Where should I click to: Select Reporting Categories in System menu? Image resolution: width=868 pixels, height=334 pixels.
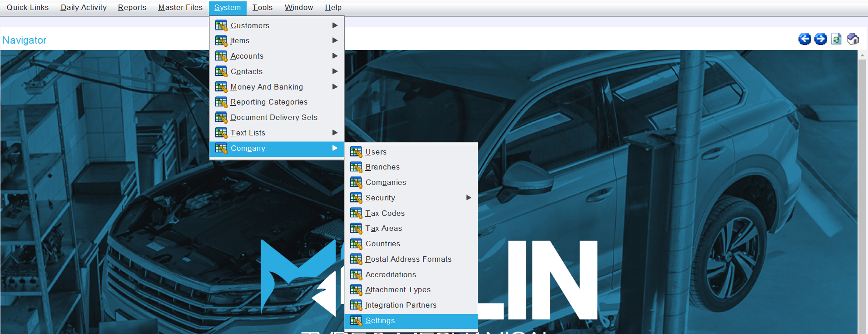click(x=277, y=102)
